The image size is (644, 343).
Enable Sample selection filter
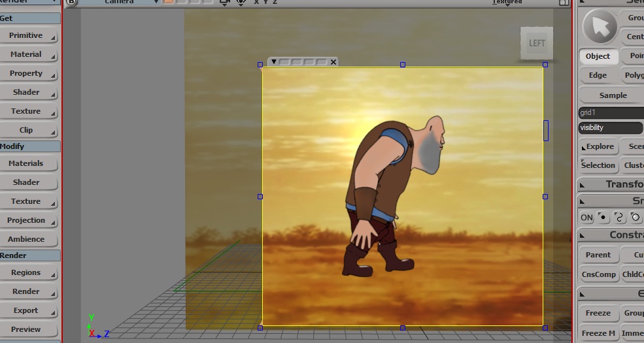tap(612, 95)
